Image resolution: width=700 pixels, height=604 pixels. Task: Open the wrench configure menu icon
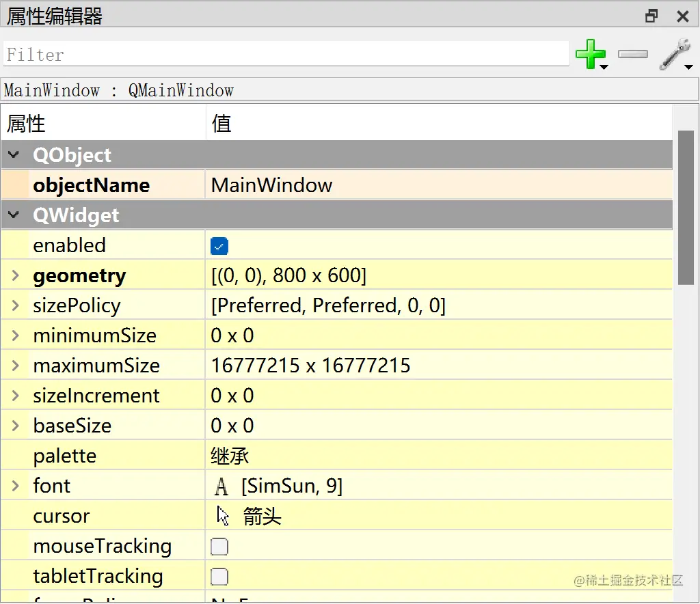(676, 54)
